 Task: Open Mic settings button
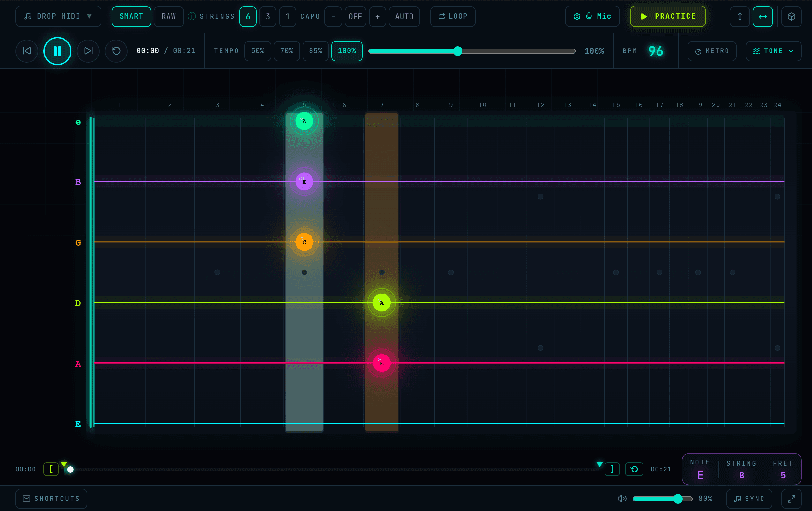[592, 16]
